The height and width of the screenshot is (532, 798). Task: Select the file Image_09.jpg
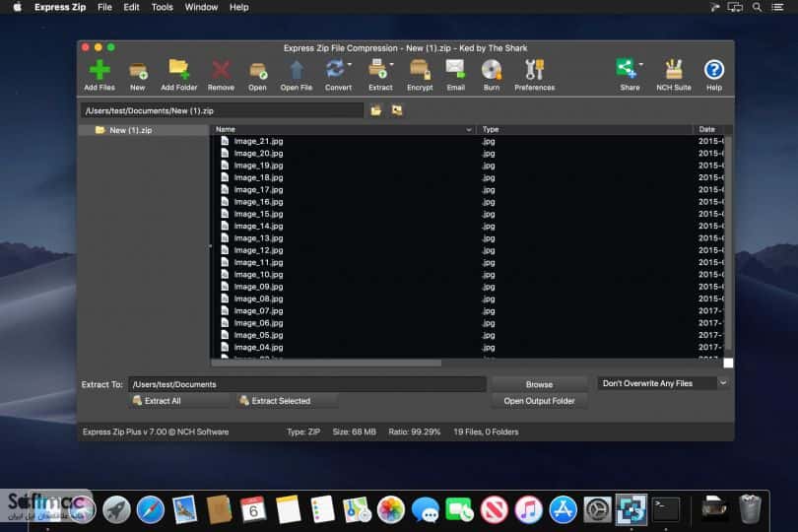[x=258, y=287]
